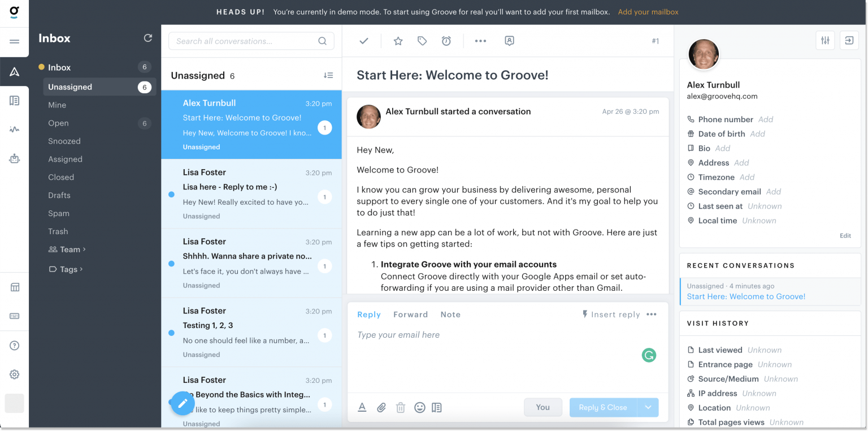Expand the Team section in the sidebar
868x431 pixels.
[67, 249]
